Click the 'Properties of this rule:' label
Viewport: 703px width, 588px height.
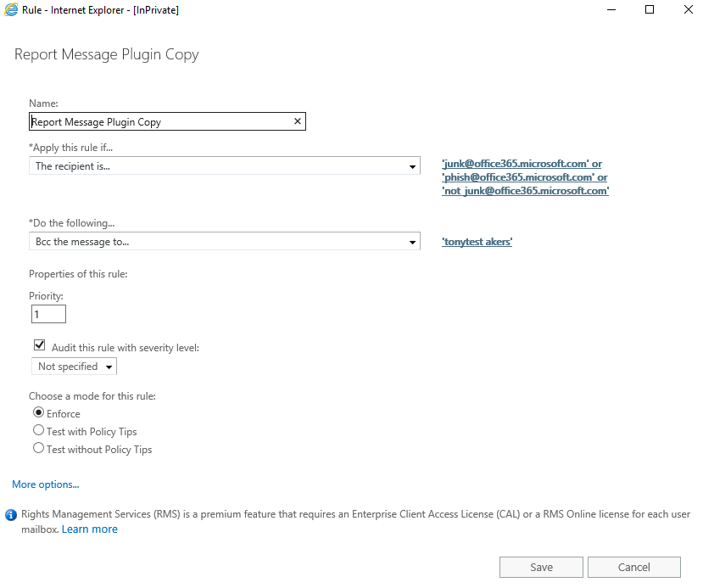tap(78, 274)
